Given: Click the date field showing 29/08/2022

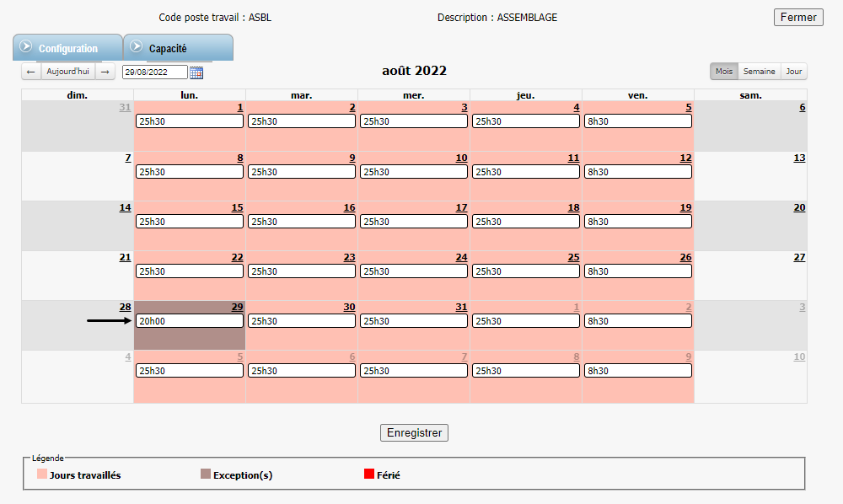Looking at the screenshot, I should (154, 72).
